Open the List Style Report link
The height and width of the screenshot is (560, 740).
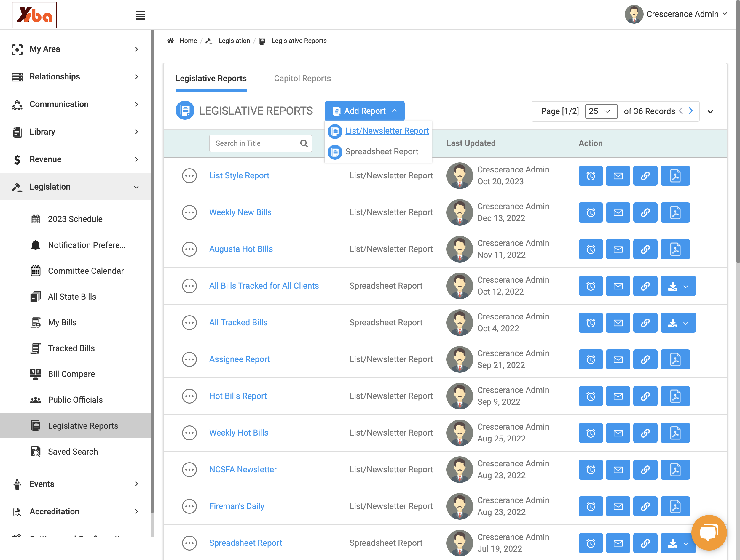(x=239, y=175)
